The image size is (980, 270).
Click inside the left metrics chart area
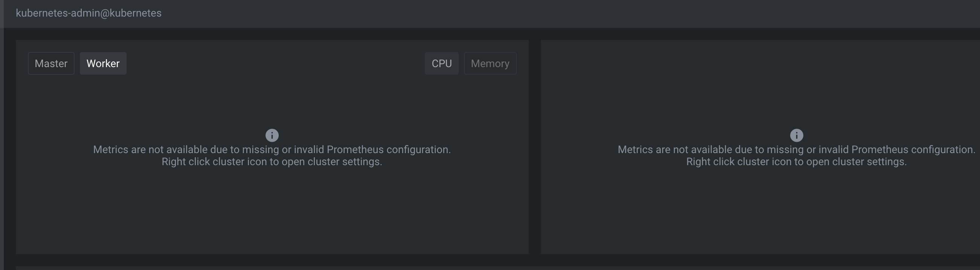click(271, 209)
